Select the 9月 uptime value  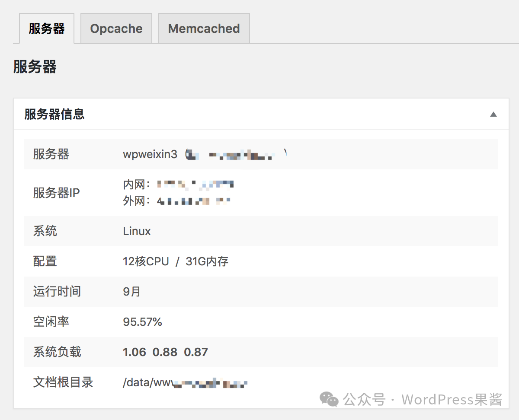pyautogui.click(x=132, y=292)
